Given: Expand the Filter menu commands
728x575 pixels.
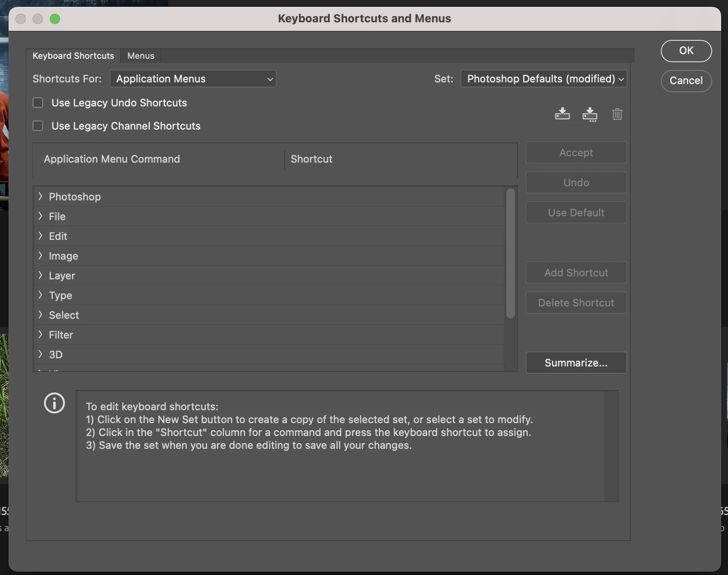Looking at the screenshot, I should (x=40, y=334).
